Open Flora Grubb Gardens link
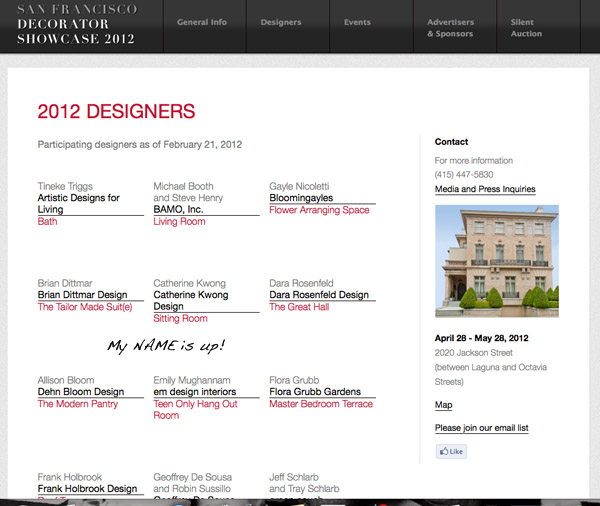Viewport: 600px width, 506px height. click(x=315, y=392)
